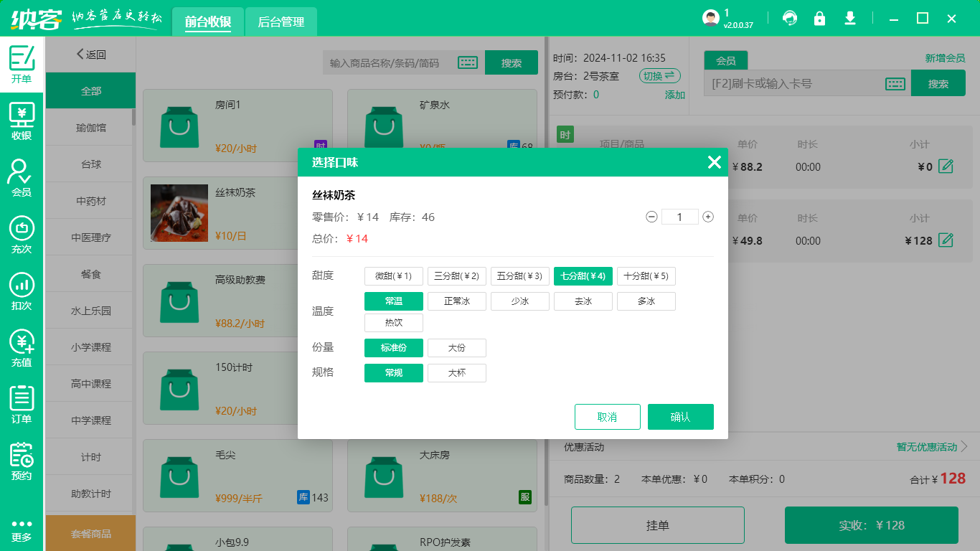This screenshot has width=980, height=551.
Task: Switch to the 后台管理 tab
Action: [281, 22]
